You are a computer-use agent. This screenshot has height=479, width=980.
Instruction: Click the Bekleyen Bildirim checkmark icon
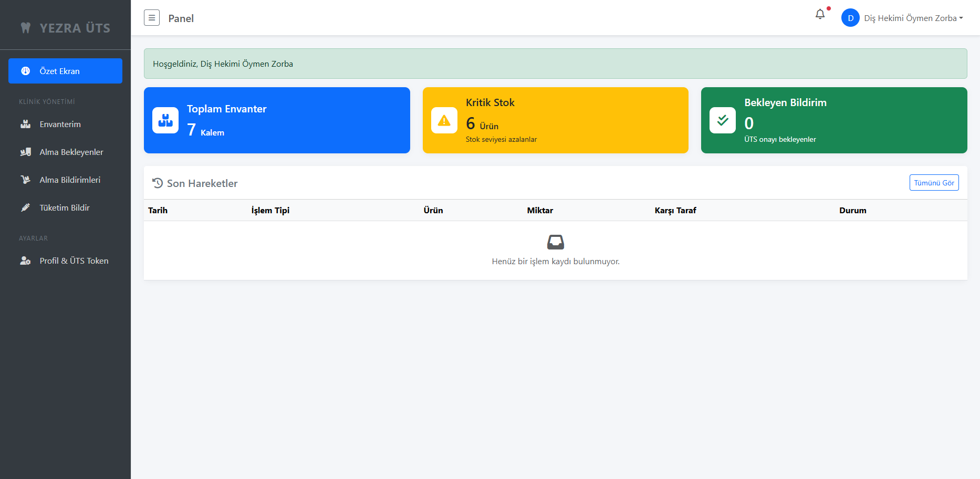[722, 120]
